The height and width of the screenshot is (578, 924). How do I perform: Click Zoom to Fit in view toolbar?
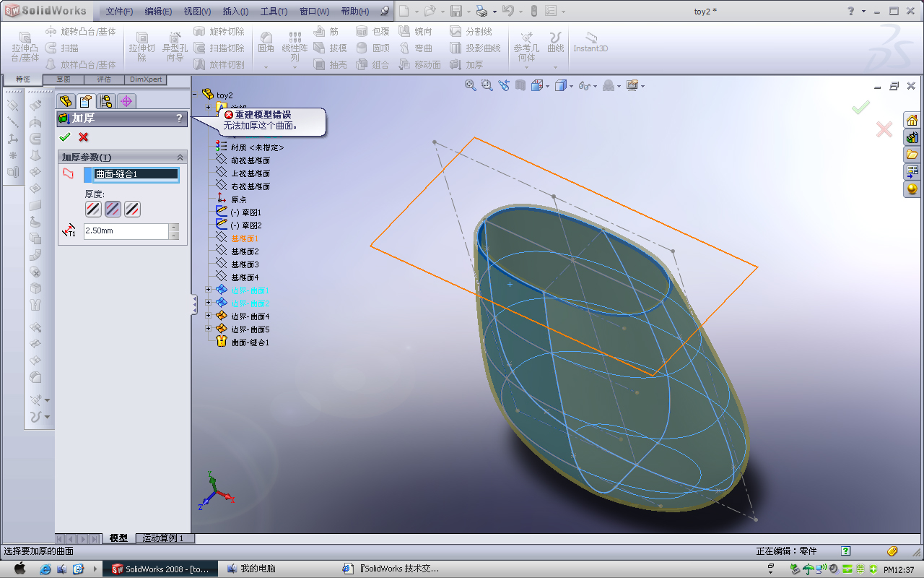click(x=471, y=85)
